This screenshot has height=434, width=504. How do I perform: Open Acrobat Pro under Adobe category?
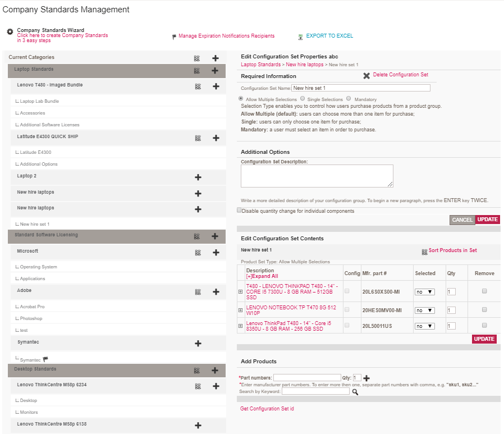(32, 307)
